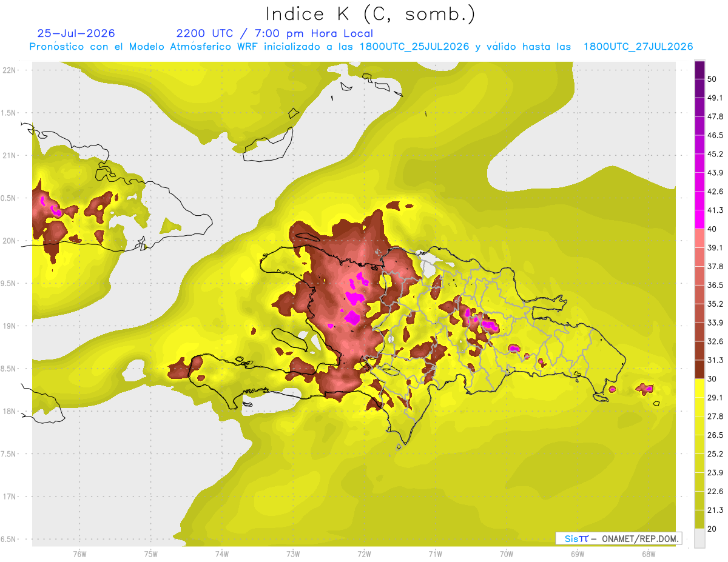Click the colorbar label "20"
This screenshot has height=562, width=728.
click(712, 529)
